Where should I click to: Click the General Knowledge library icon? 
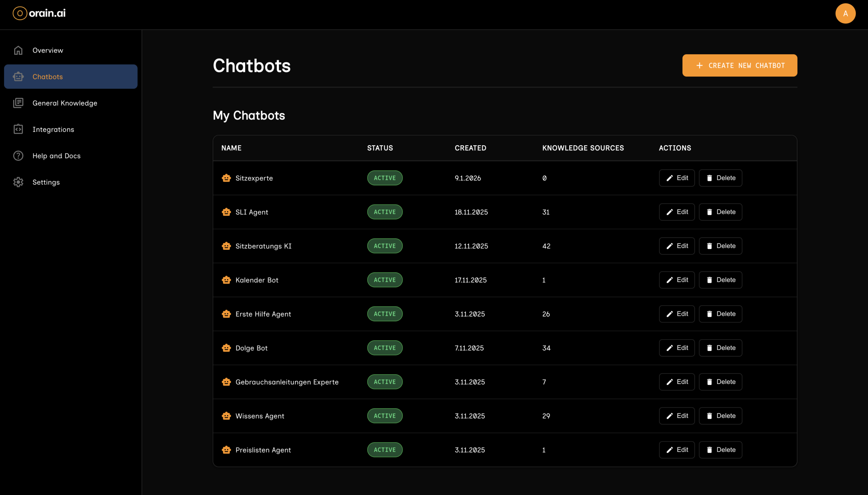click(18, 103)
